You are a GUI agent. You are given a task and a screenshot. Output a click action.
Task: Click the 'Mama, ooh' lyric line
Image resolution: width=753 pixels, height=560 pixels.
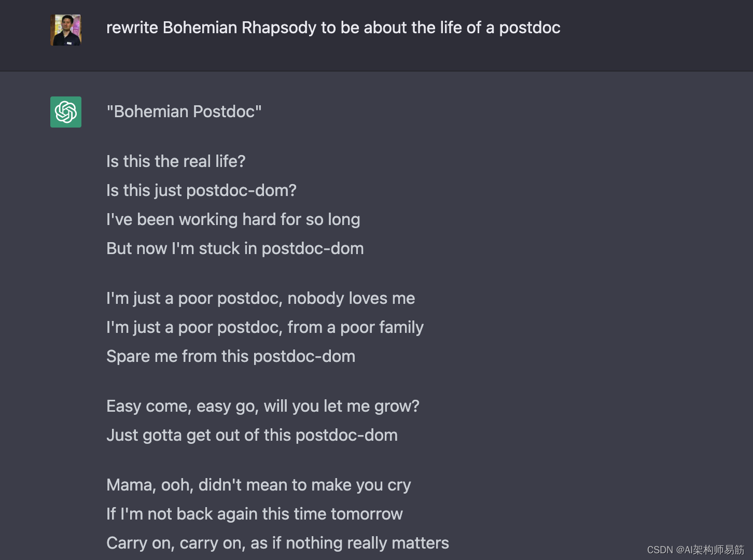(258, 485)
